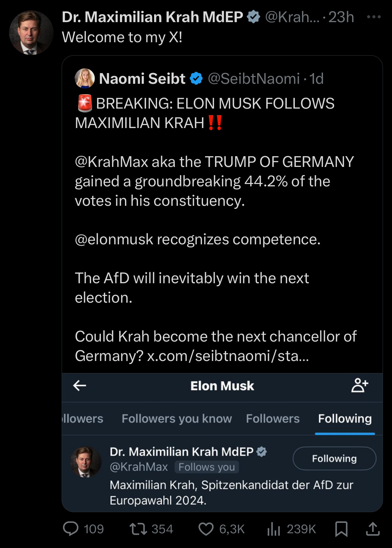Open the three-dot more options menu
392x548 pixels.
374,17
